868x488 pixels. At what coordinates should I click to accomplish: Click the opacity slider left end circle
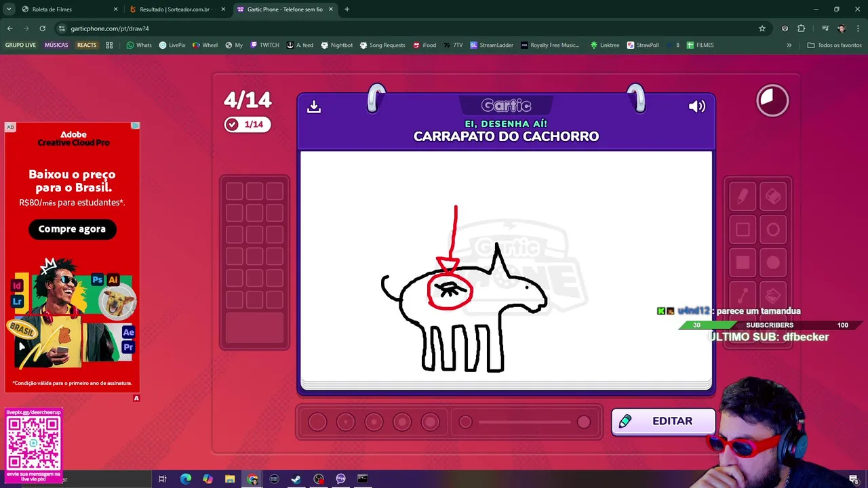tap(465, 422)
